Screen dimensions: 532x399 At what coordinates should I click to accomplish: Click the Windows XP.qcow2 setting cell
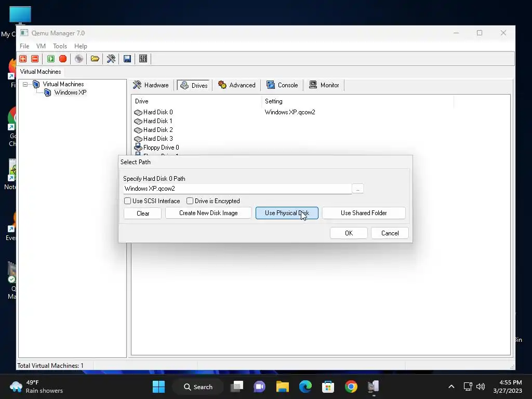pyautogui.click(x=290, y=112)
